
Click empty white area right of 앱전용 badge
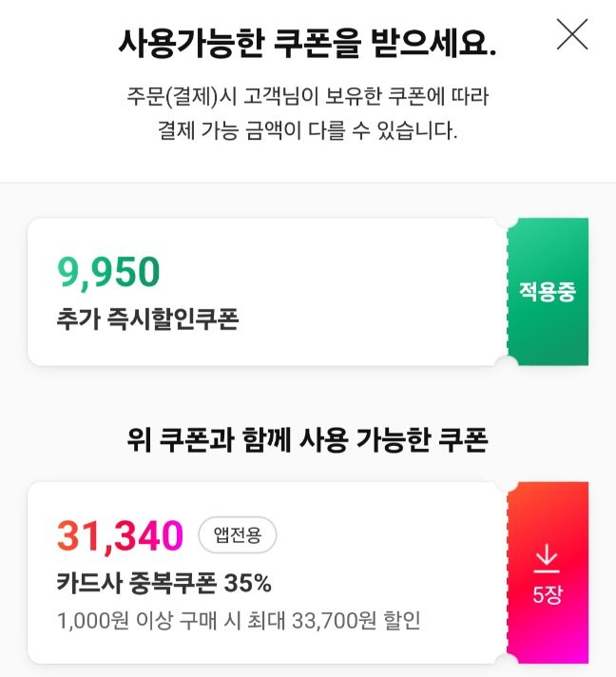[380, 536]
